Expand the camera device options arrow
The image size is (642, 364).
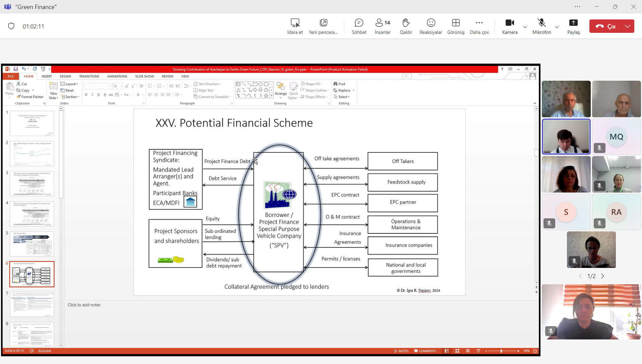pyautogui.click(x=525, y=27)
